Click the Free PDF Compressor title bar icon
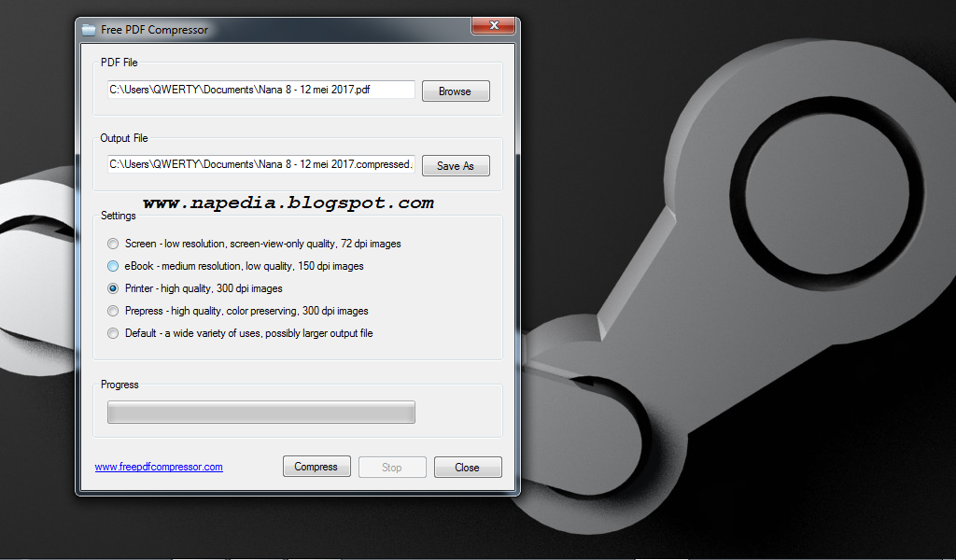 tap(89, 30)
